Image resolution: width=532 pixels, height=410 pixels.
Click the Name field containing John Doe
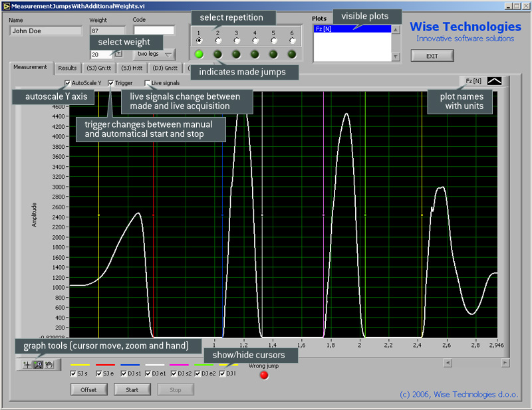coord(45,31)
